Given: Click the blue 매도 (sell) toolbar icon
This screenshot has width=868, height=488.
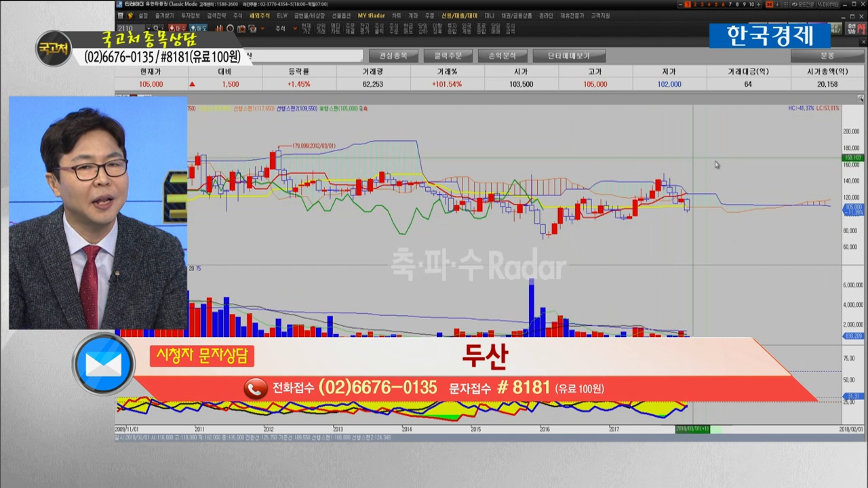Looking at the screenshot, I should [198, 28].
